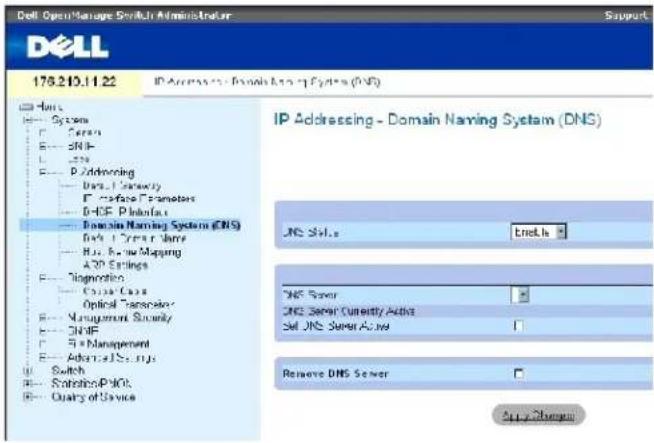Screen dimensions: 654x443
Task: Open DHCP IP Interface page
Action: 125,212
